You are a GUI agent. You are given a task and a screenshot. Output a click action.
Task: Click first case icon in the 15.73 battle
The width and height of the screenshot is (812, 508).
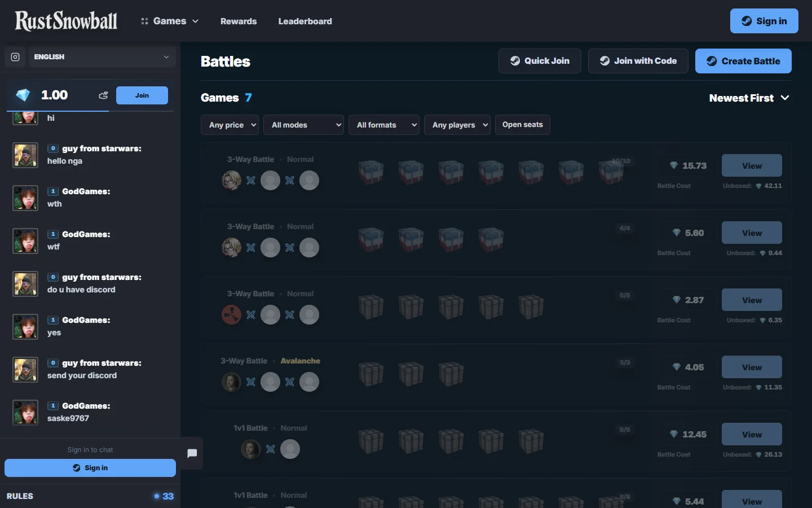pyautogui.click(x=370, y=173)
